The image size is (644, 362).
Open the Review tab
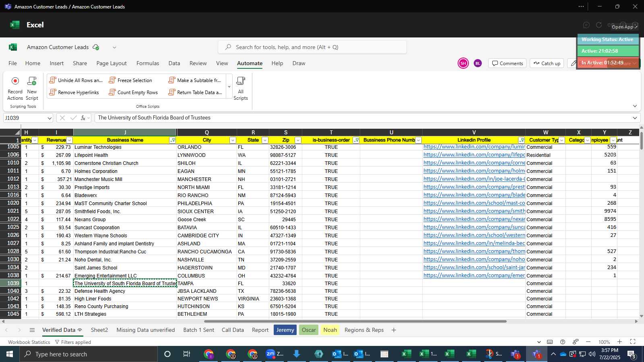coord(198,63)
